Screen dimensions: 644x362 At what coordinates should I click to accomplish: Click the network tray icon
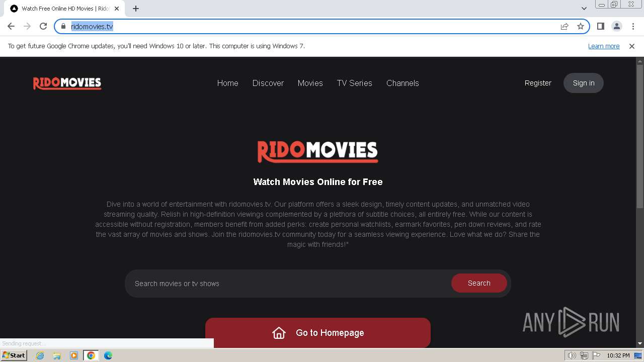pyautogui.click(x=584, y=355)
